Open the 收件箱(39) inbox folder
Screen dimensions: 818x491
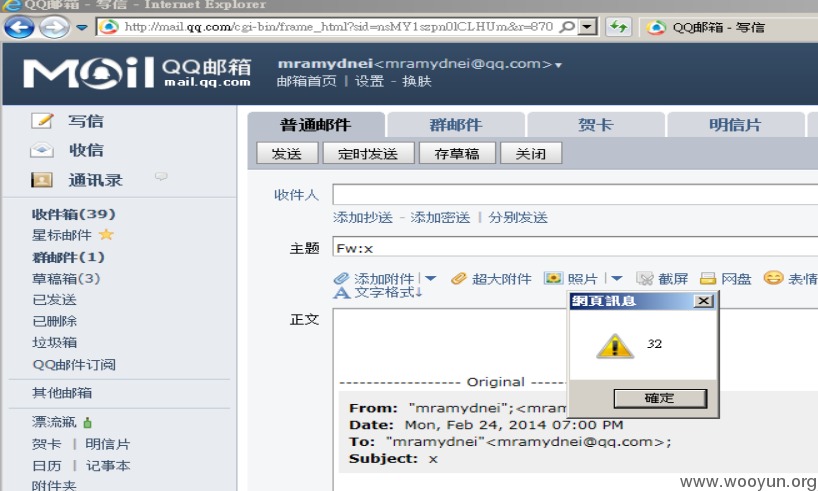74,214
